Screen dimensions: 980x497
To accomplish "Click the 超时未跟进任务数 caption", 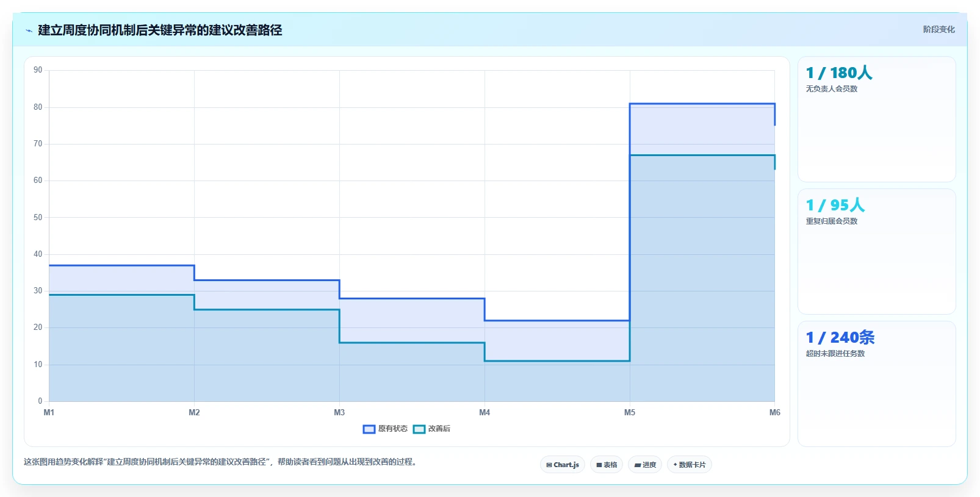I will click(x=835, y=354).
